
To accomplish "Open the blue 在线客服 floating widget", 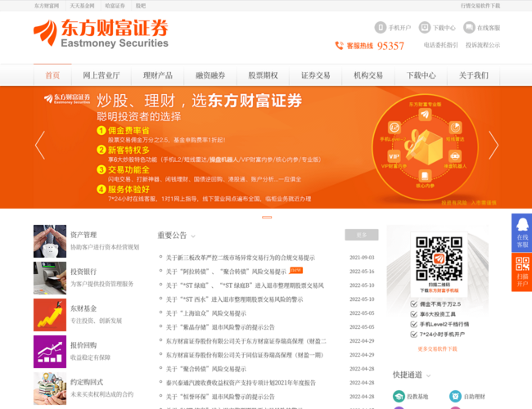I will coord(521,232).
